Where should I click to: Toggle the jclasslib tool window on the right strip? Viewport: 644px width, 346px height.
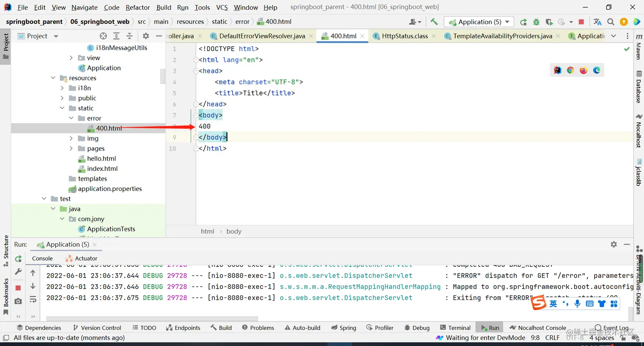pyautogui.click(x=638, y=173)
